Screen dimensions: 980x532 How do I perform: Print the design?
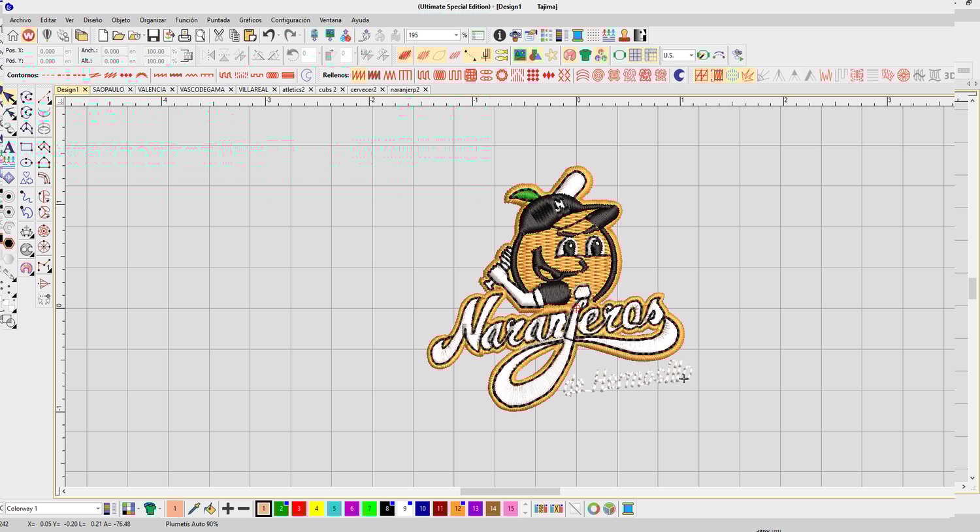(x=185, y=35)
